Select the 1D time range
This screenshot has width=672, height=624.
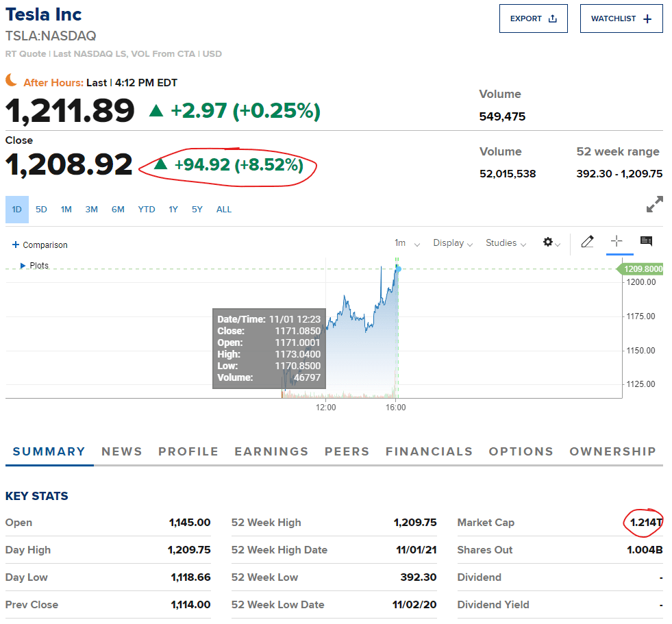pyautogui.click(x=16, y=209)
